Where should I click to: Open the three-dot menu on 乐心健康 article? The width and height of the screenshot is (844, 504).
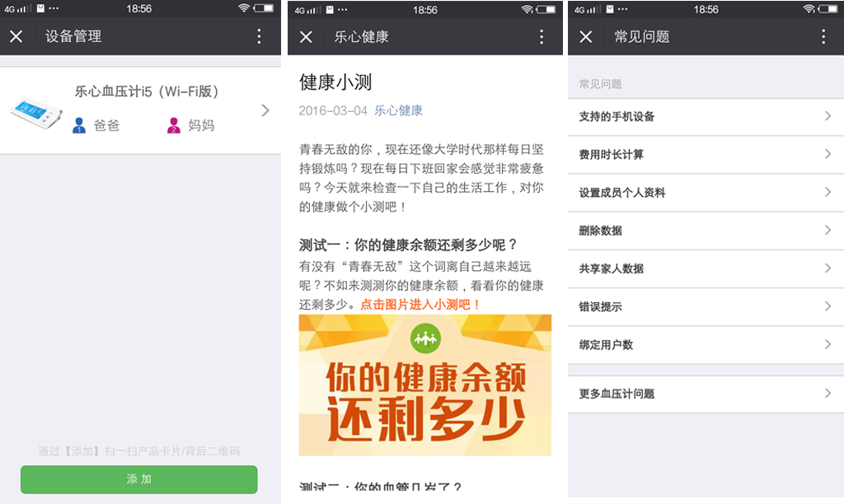click(542, 36)
